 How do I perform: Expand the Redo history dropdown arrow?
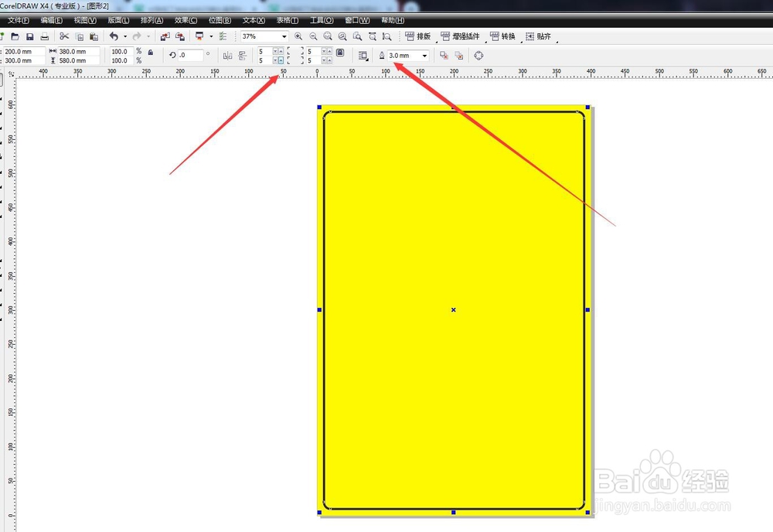click(148, 36)
